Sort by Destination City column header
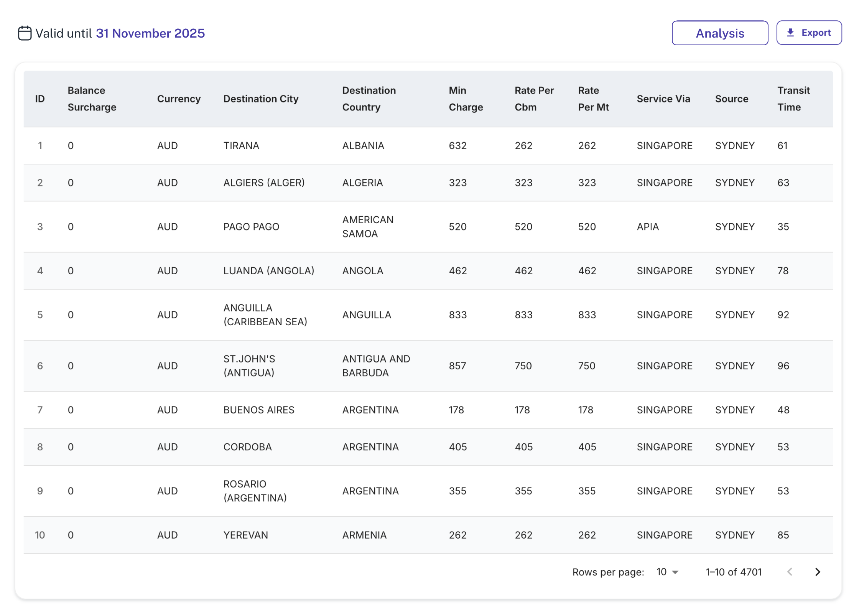The image size is (859, 616). click(260, 99)
